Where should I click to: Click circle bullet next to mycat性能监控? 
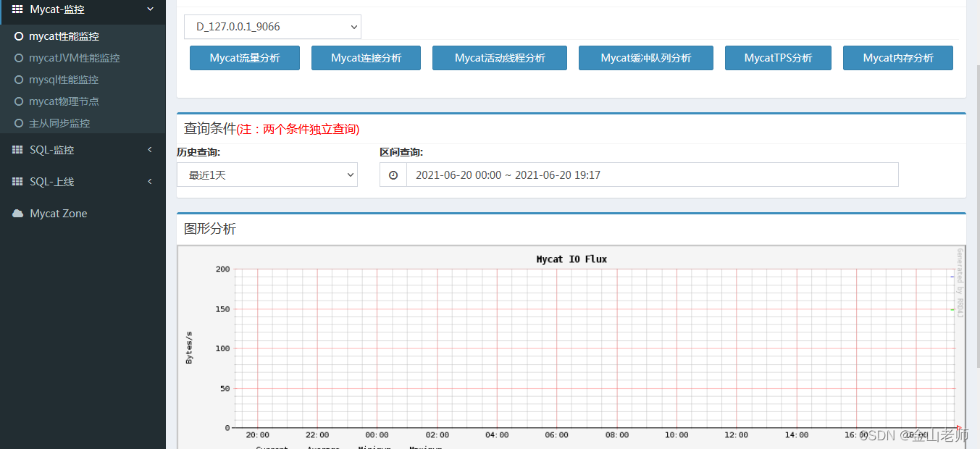[x=19, y=36]
